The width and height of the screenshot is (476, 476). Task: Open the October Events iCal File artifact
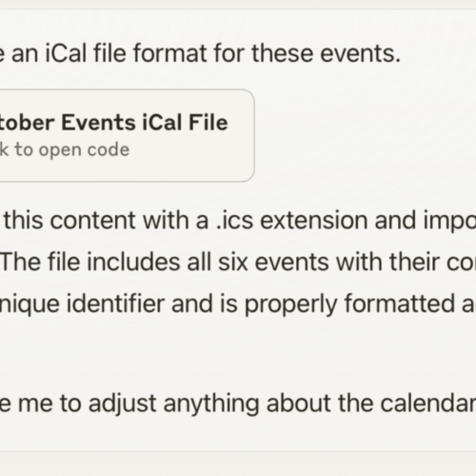pos(127,135)
